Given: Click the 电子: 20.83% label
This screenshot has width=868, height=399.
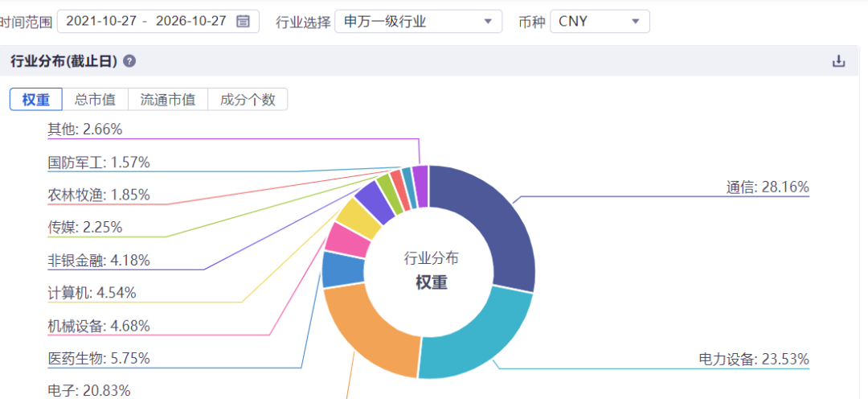Looking at the screenshot, I should click(89, 390).
